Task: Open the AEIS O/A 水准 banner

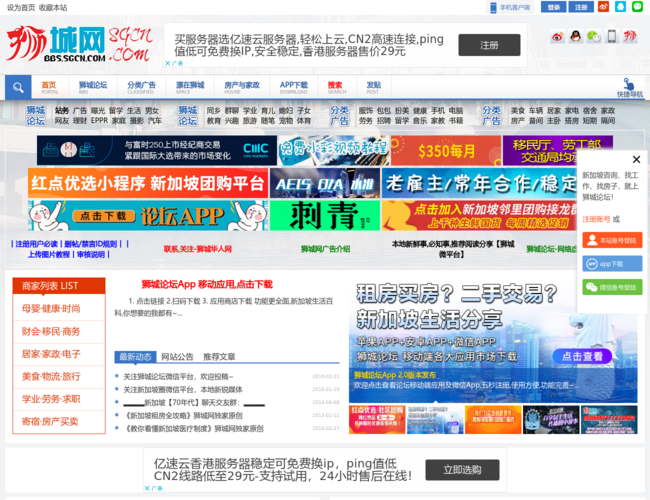Action: (x=325, y=183)
